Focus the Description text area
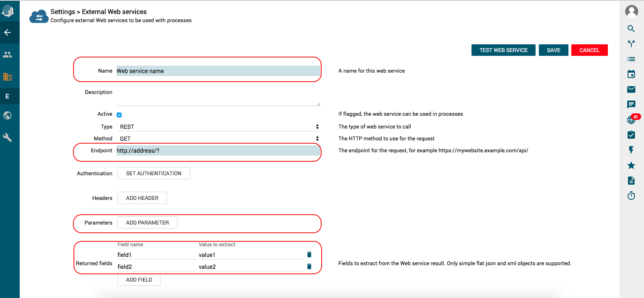The width and height of the screenshot is (644, 298). point(218,97)
